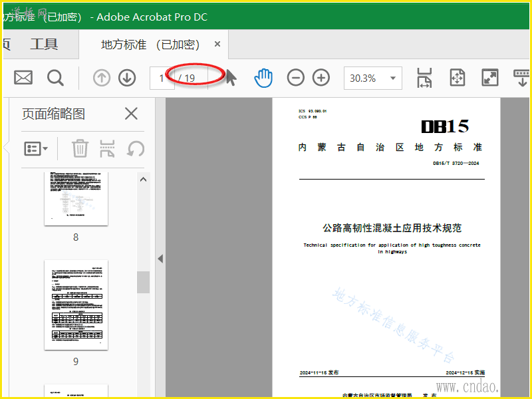Enter full screen mode icon
The width and height of the screenshot is (532, 399).
point(490,78)
